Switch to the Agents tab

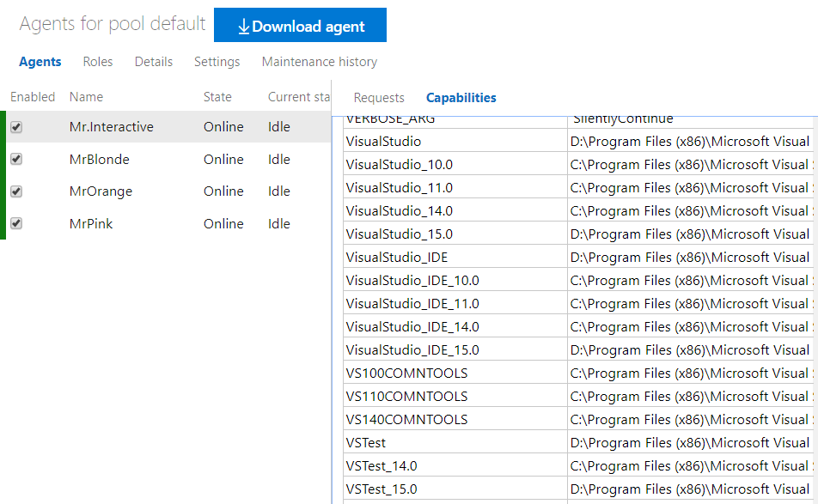pos(40,62)
